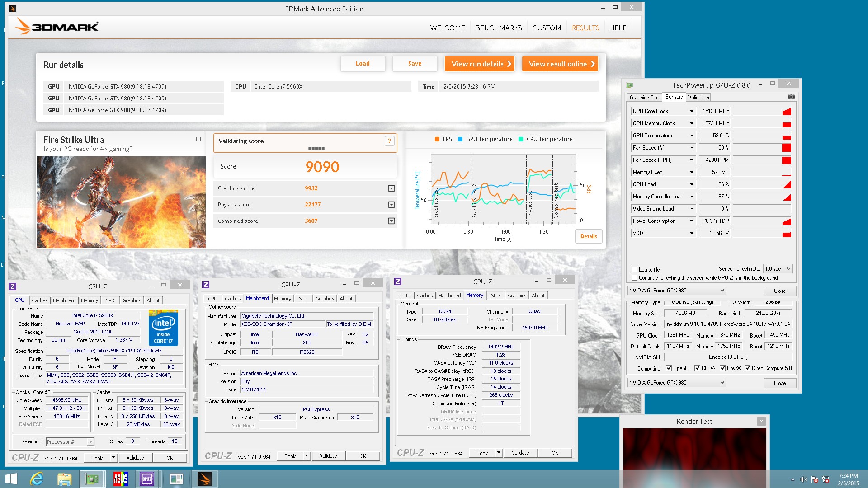The width and height of the screenshot is (868, 488).
Task: Open the HELP menu in 3DMark
Action: pyautogui.click(x=618, y=28)
